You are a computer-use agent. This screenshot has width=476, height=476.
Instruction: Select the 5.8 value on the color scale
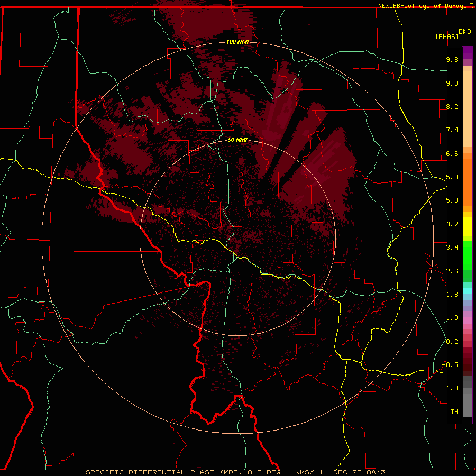coord(452,177)
